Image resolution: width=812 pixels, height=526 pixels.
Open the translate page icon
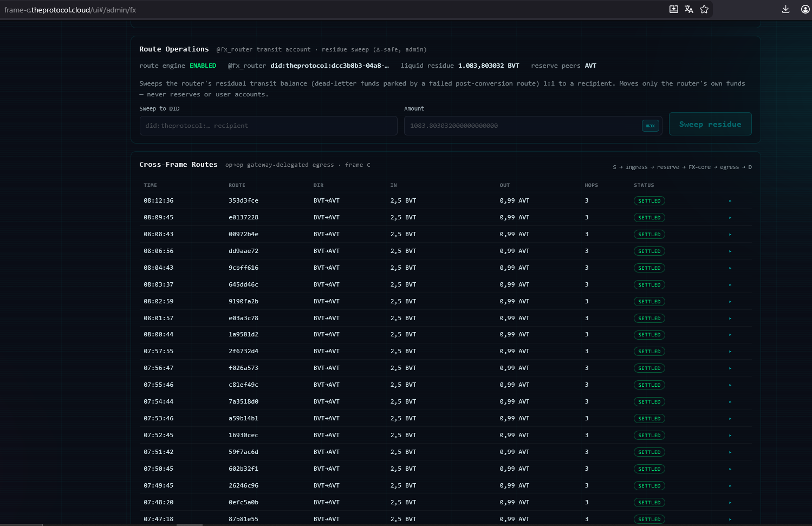pyautogui.click(x=689, y=9)
